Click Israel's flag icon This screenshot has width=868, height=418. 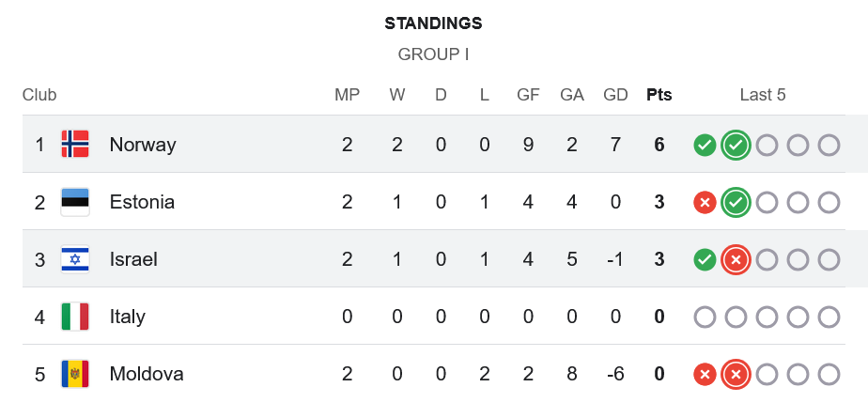[x=75, y=259]
